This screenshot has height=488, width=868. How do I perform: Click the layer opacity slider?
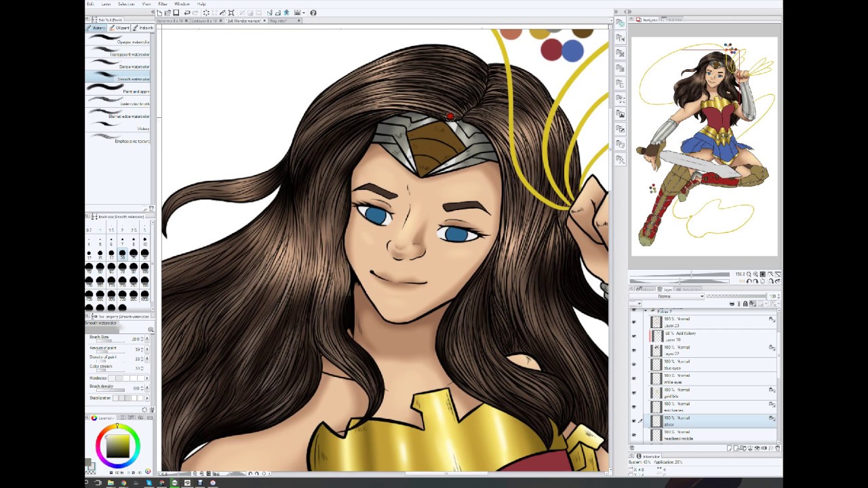[x=737, y=296]
